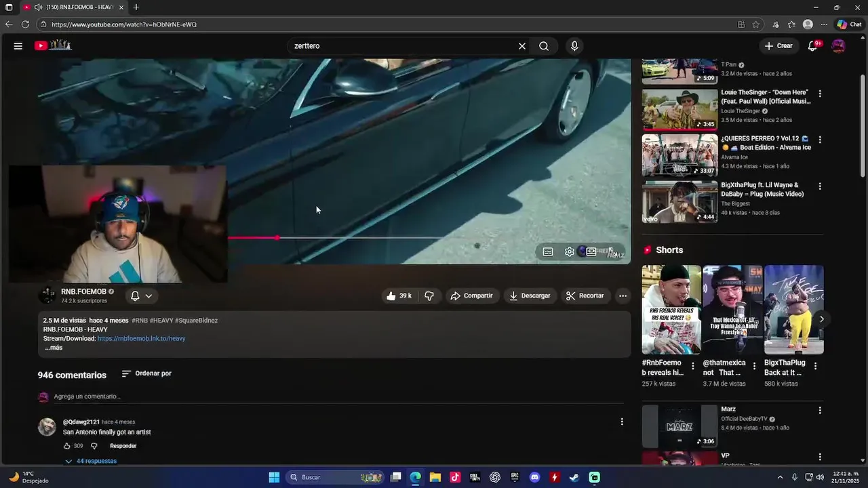Click the #HEAVY hashtag
The image size is (868, 488).
pyautogui.click(x=161, y=321)
